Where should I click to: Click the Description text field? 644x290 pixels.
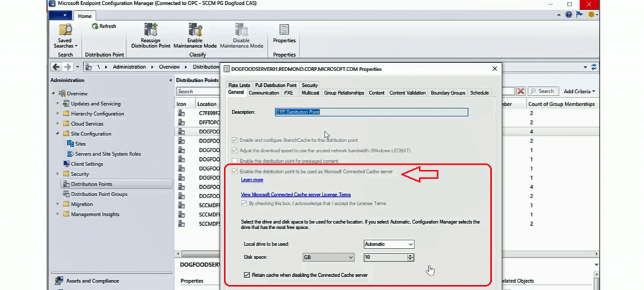point(371,112)
